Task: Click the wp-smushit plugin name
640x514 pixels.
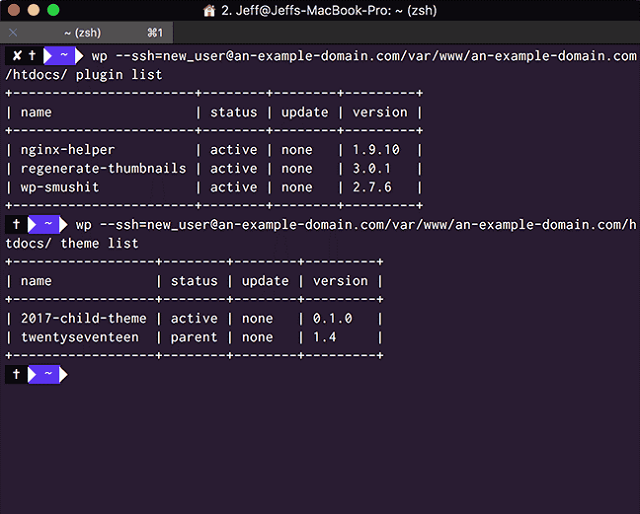Action: coord(60,187)
